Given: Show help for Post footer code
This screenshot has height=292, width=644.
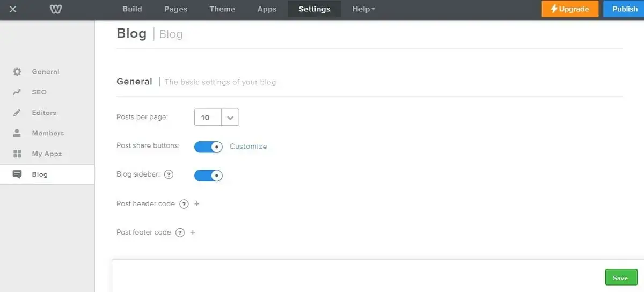Looking at the screenshot, I should coord(180,232).
